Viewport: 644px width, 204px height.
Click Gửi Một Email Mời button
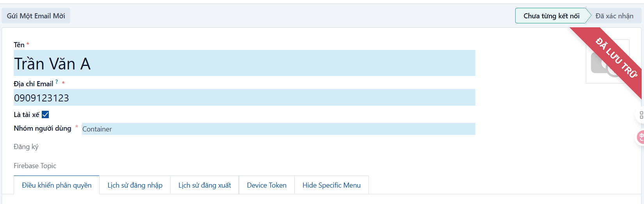pyautogui.click(x=36, y=16)
